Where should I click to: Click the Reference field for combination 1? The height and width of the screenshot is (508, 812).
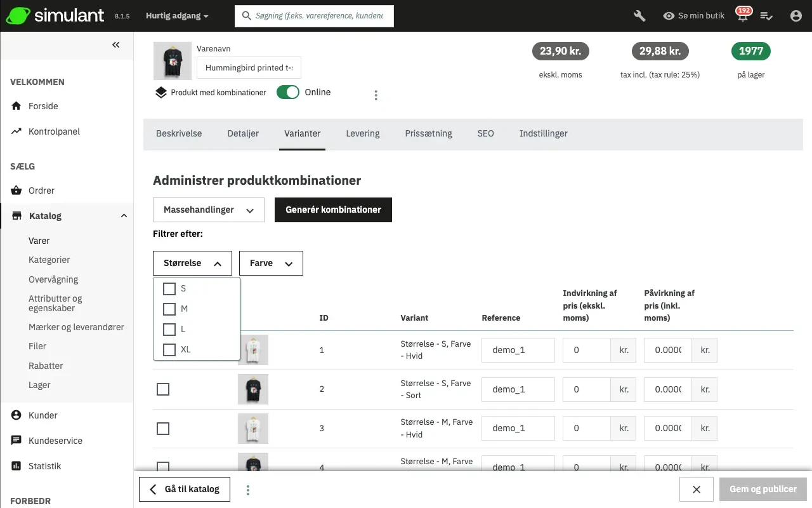[x=518, y=350]
